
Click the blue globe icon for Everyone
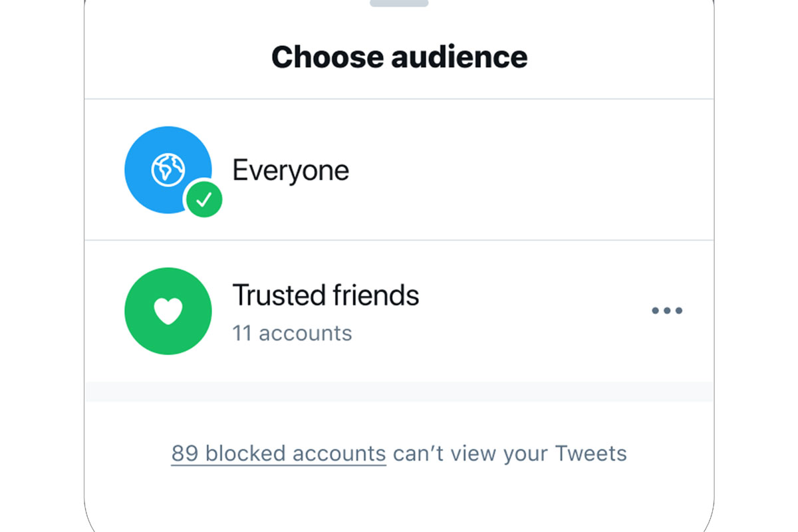[x=168, y=170]
